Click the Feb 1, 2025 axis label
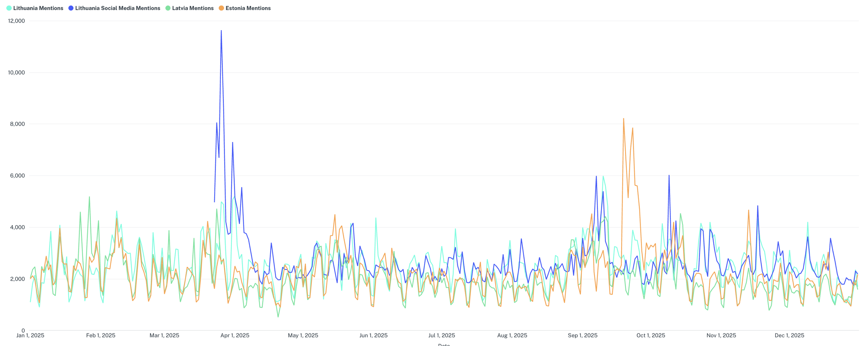The width and height of the screenshot is (868, 346). coord(101,335)
